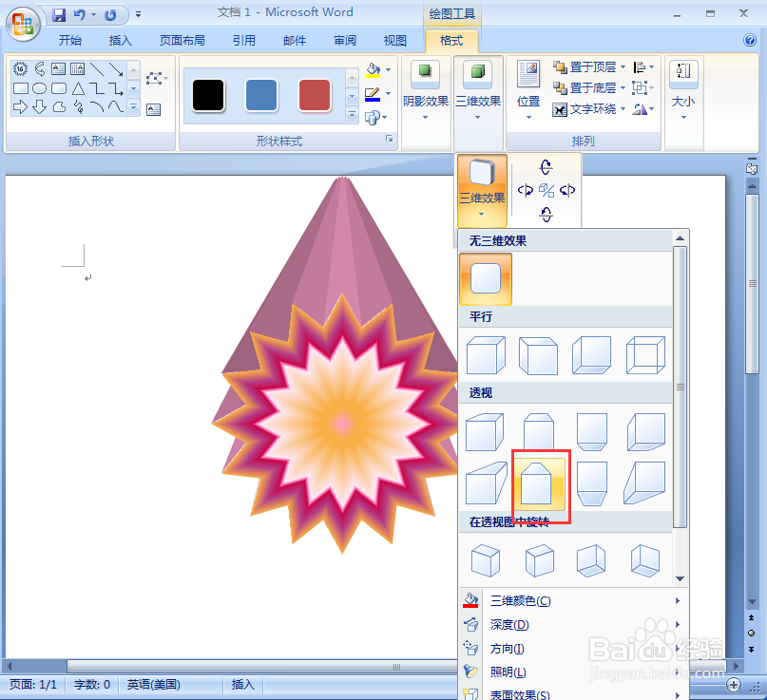767x700 pixels.
Task: Open the shape outline pen icon
Action: coord(373,94)
